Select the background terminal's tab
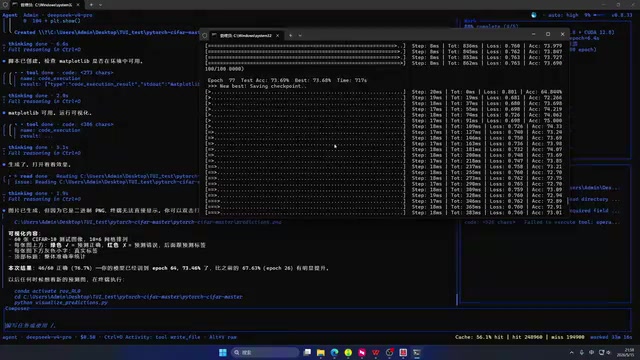This screenshot has width=640, height=360. point(46,5)
